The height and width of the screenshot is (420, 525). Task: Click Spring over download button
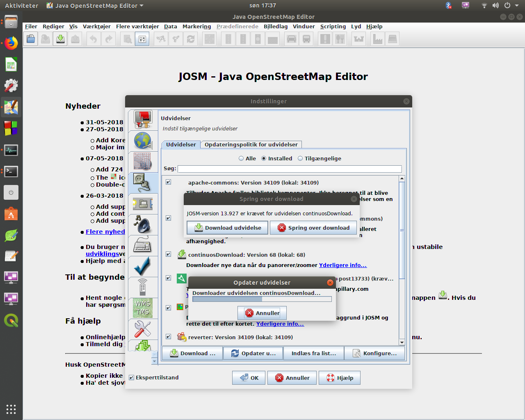[x=313, y=228]
